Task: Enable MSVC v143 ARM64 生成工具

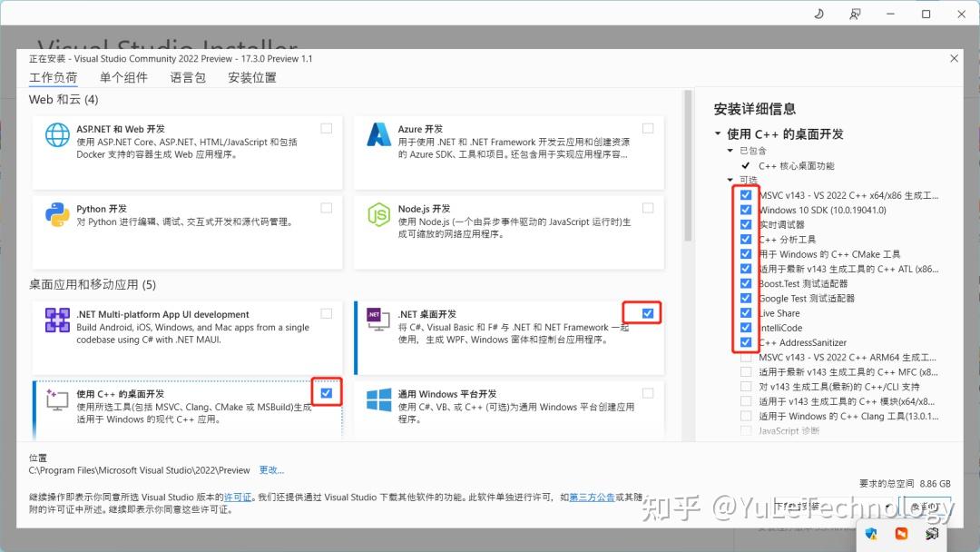Action: (x=746, y=358)
